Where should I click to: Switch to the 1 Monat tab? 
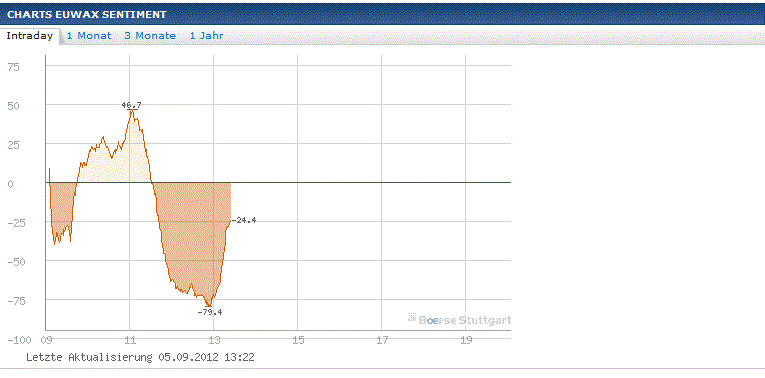click(x=89, y=36)
